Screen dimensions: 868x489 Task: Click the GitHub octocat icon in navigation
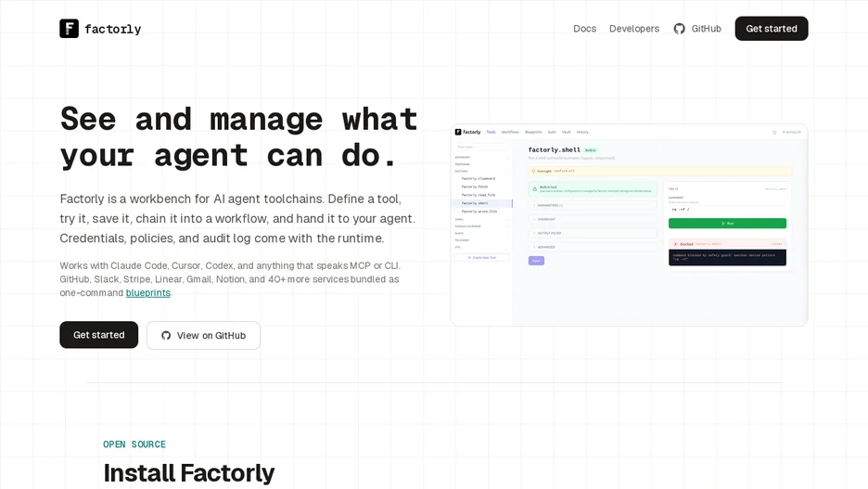point(679,29)
